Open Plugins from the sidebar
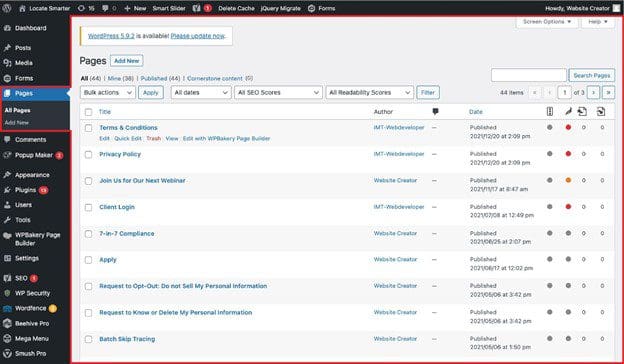Screen dimensions: 624x364 click(25, 190)
